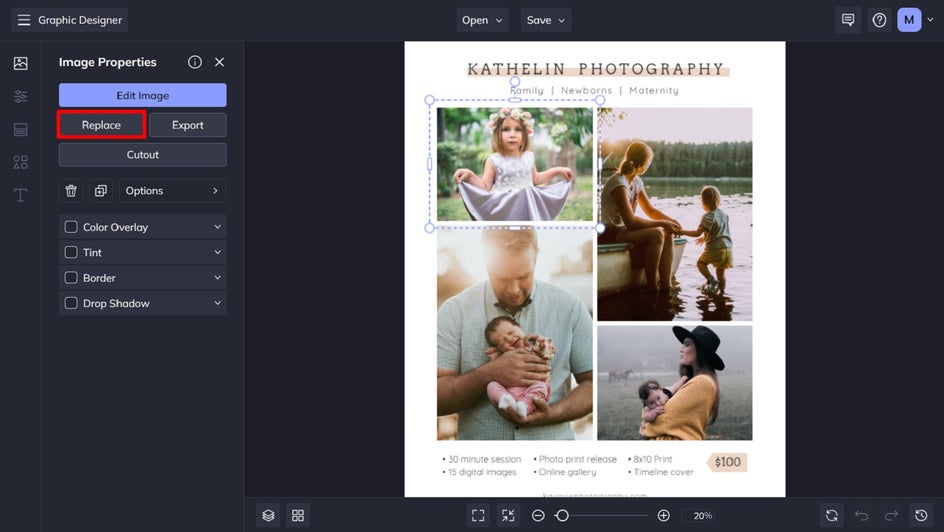Select the girl in dress photo
Image resolution: width=944 pixels, height=532 pixels.
[515, 164]
